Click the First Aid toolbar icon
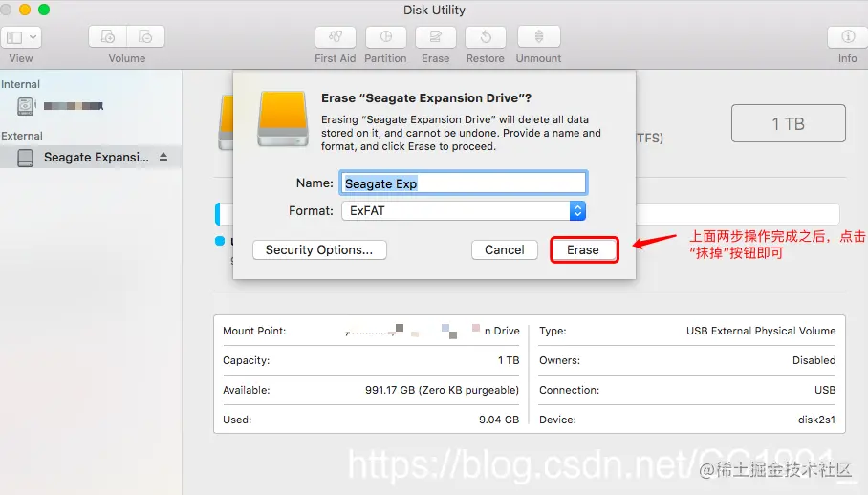This screenshot has height=495, width=868. (x=335, y=37)
